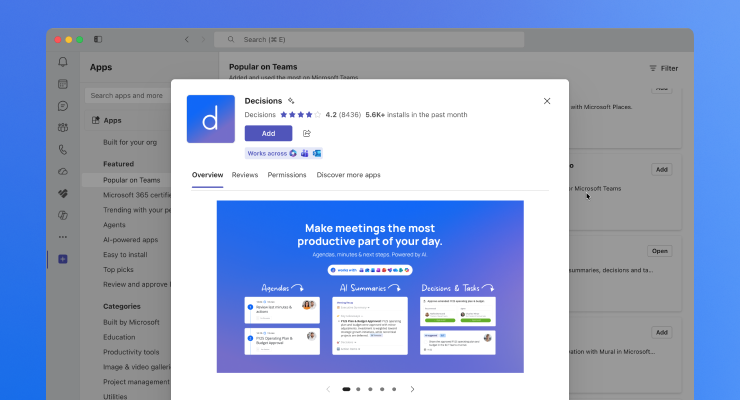The height and width of the screenshot is (400, 740).
Task: Open Top picks category
Action: [x=118, y=270]
